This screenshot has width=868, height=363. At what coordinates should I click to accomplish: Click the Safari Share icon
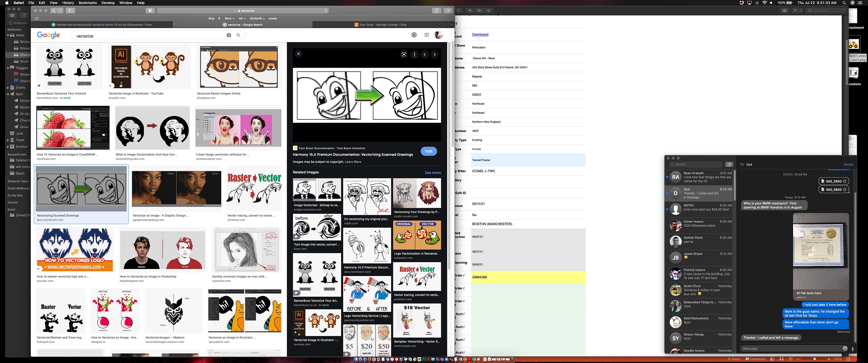click(436, 11)
